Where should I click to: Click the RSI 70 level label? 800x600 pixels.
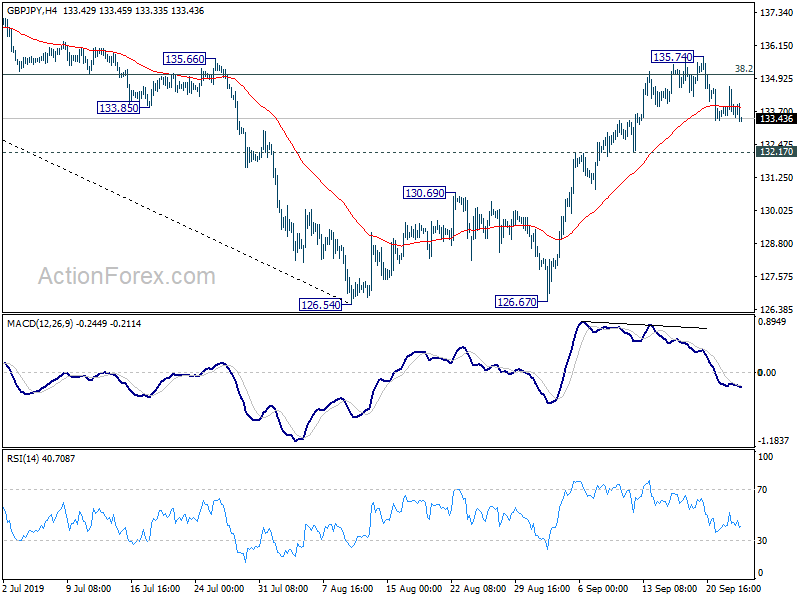pyautogui.click(x=762, y=490)
